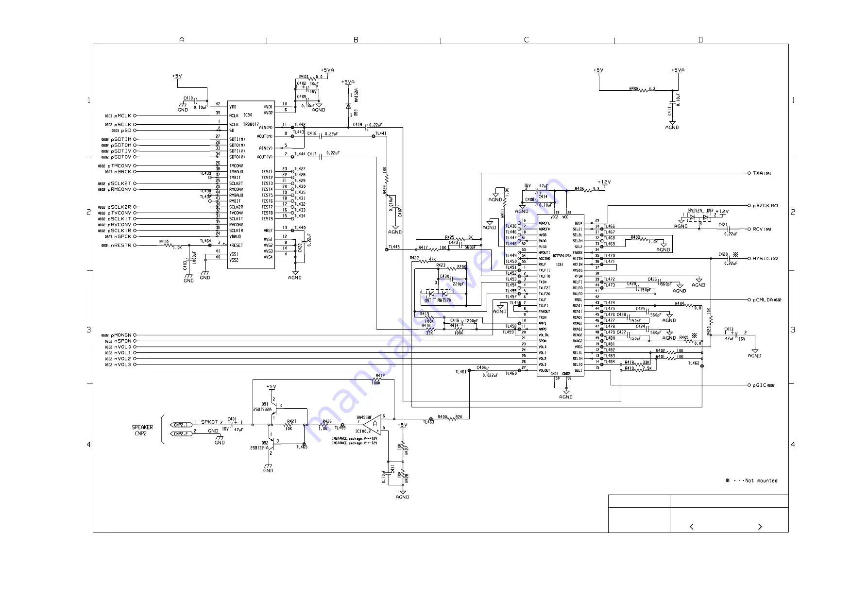The width and height of the screenshot is (868, 613).
Task: Click the right arrow in title block
Action: click(760, 527)
